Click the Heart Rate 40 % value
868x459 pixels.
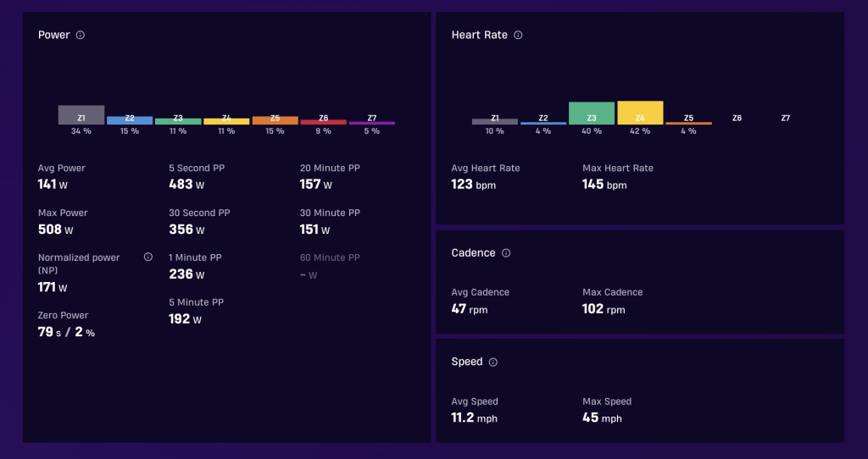tap(592, 131)
